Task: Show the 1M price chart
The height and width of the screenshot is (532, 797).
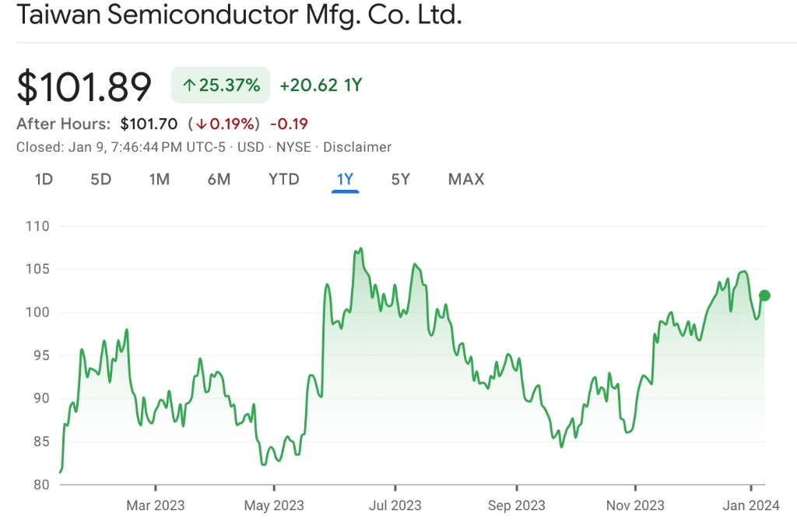Action: [160, 180]
